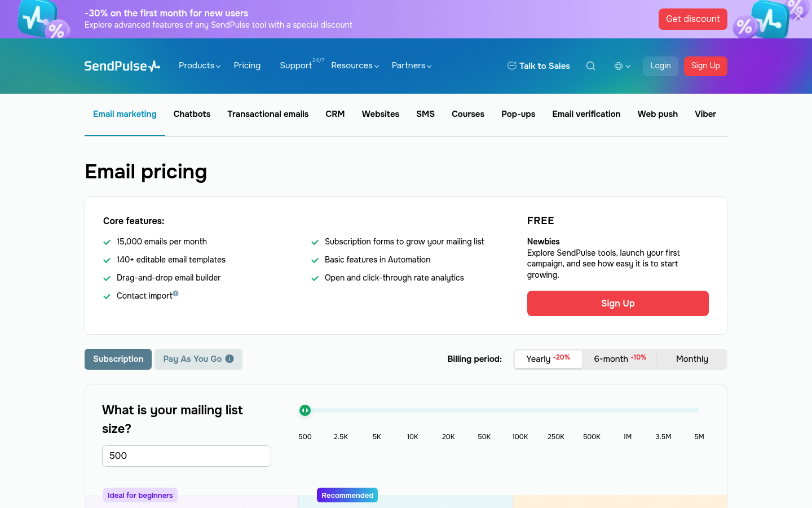Switch to the Chatbots tab

click(192, 114)
